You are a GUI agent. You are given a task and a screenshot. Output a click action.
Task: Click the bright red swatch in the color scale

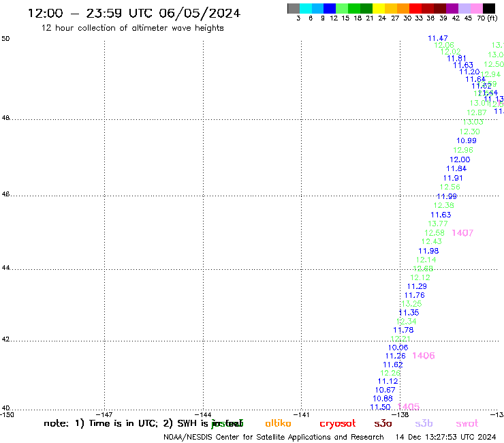coord(415,8)
